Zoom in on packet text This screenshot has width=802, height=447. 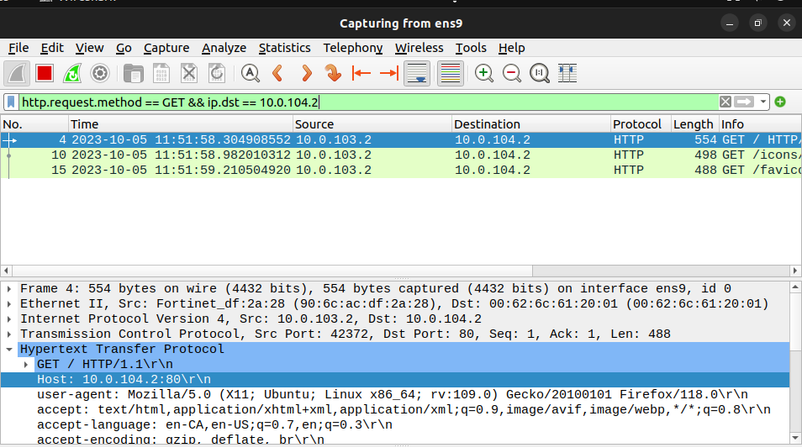tap(484, 74)
